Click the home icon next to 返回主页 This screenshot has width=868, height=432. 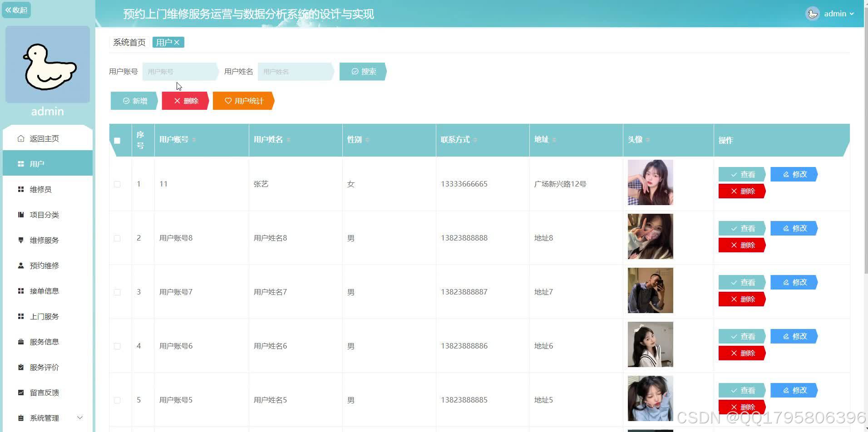pyautogui.click(x=21, y=138)
